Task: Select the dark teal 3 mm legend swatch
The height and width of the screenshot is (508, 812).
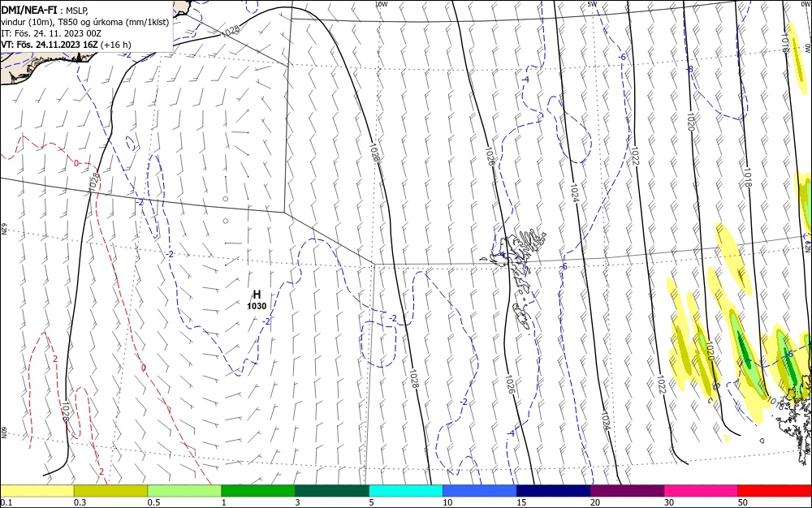Action: [x=332, y=491]
